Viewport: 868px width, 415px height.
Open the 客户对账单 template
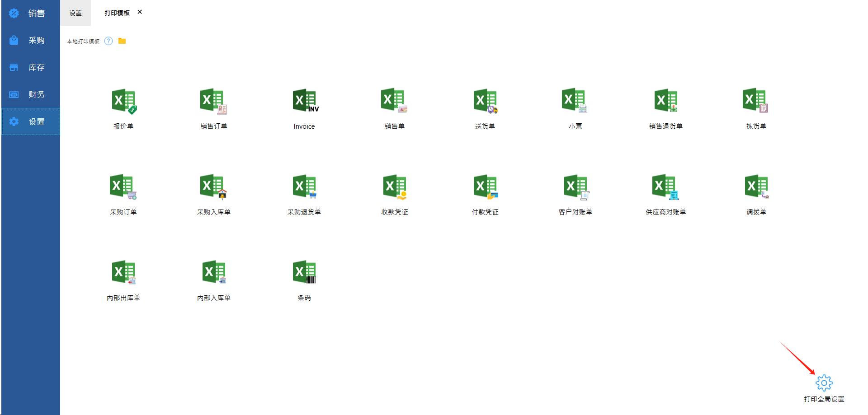(575, 187)
